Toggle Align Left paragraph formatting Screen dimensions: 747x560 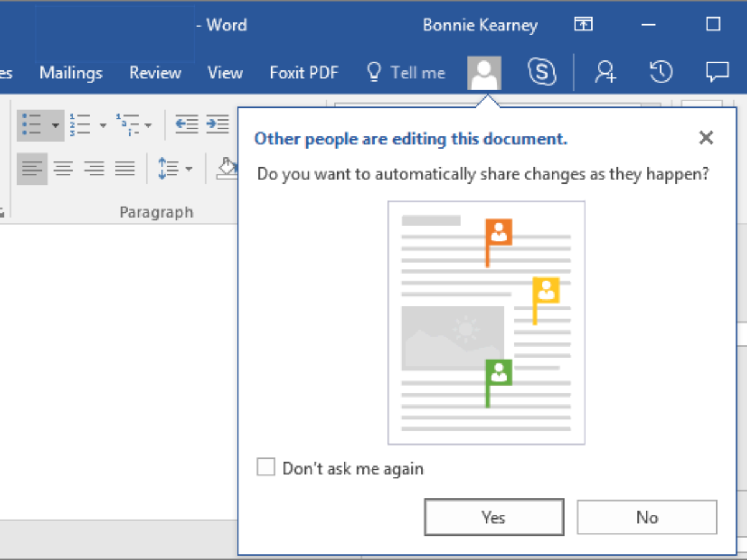coord(32,168)
